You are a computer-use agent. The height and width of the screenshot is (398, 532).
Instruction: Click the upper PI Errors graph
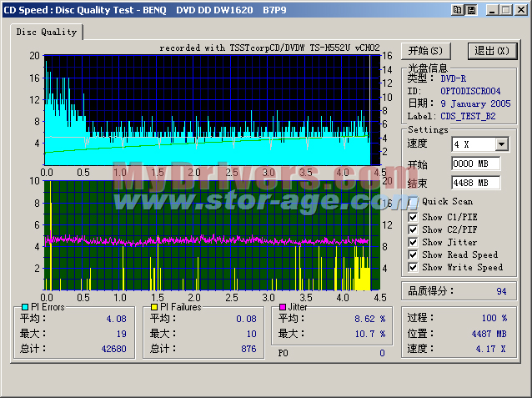(207, 108)
